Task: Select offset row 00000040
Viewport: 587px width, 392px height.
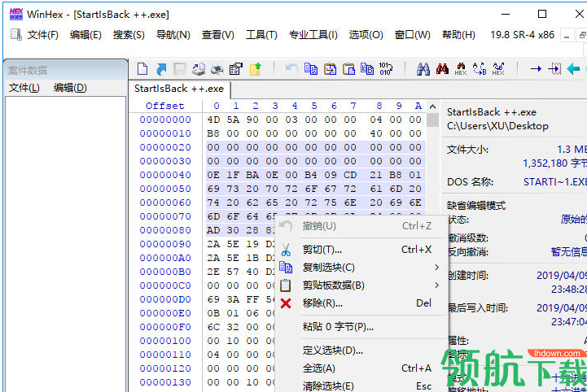Action: pos(165,175)
